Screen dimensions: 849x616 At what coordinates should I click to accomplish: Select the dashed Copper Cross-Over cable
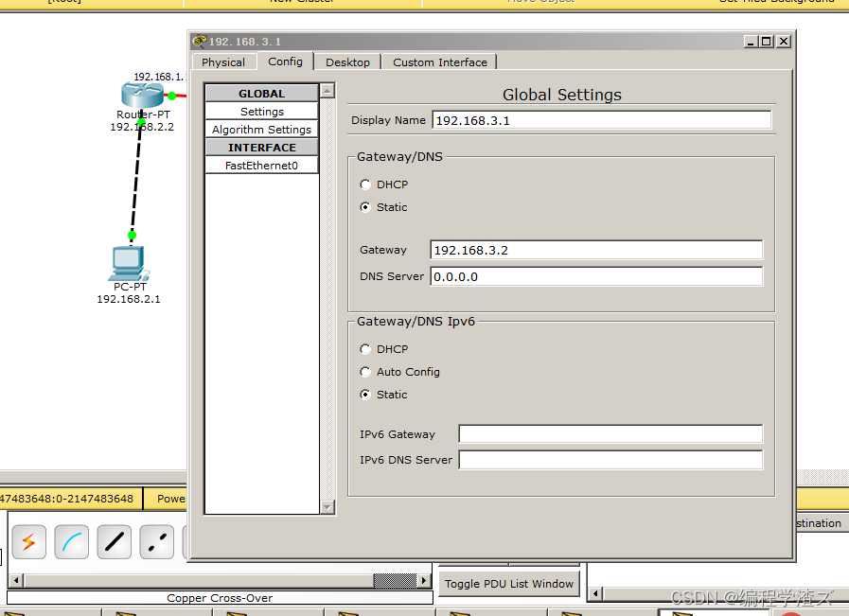pos(157,542)
